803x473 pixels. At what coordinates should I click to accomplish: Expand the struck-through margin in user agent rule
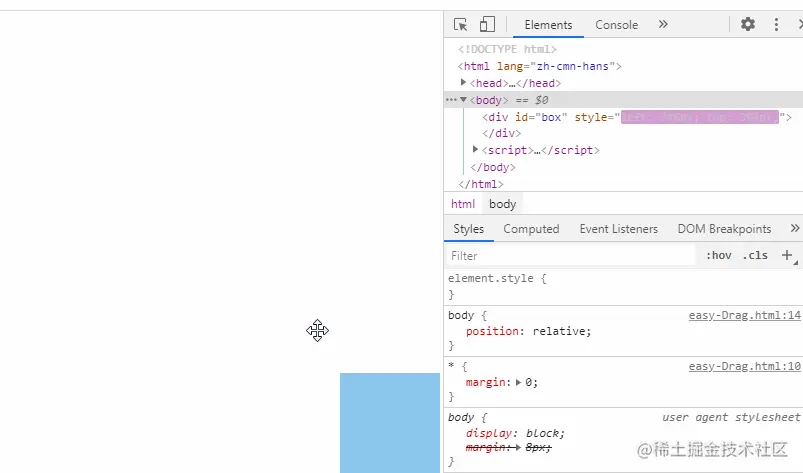point(518,447)
